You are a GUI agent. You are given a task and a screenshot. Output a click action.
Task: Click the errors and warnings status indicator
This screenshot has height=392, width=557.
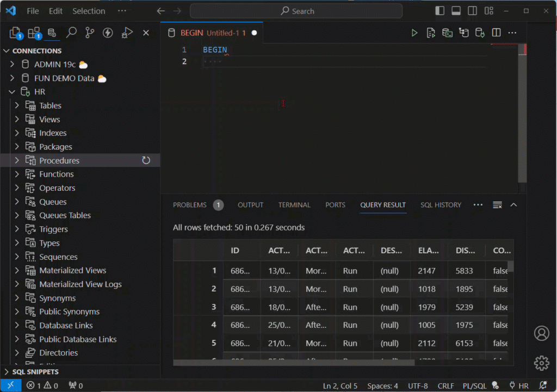pos(42,385)
